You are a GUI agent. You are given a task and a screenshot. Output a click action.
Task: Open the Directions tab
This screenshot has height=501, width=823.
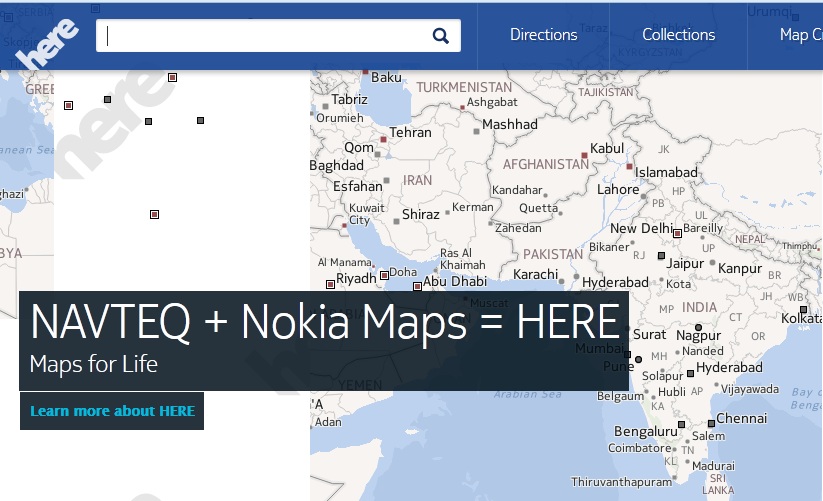(543, 35)
